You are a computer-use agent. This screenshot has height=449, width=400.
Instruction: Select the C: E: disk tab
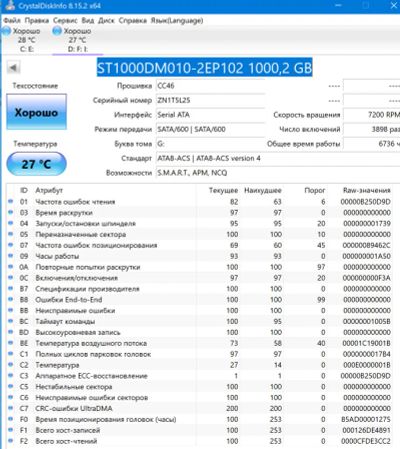point(26,40)
